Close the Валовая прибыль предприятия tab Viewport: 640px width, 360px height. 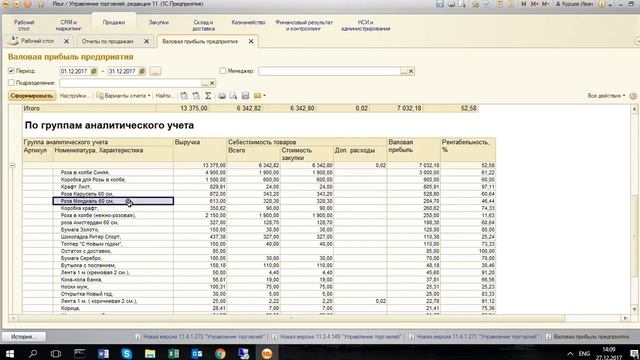pos(251,41)
